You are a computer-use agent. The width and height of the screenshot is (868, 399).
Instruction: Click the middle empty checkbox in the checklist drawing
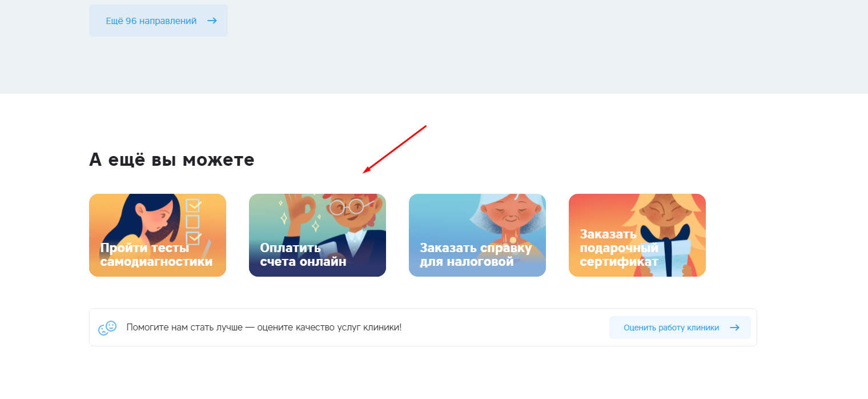point(193,221)
